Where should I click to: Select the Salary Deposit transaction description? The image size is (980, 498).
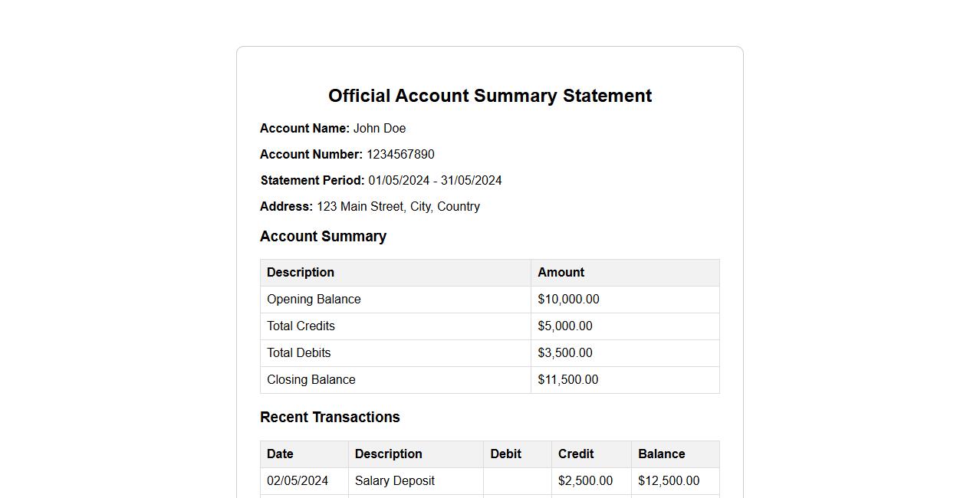pos(395,481)
